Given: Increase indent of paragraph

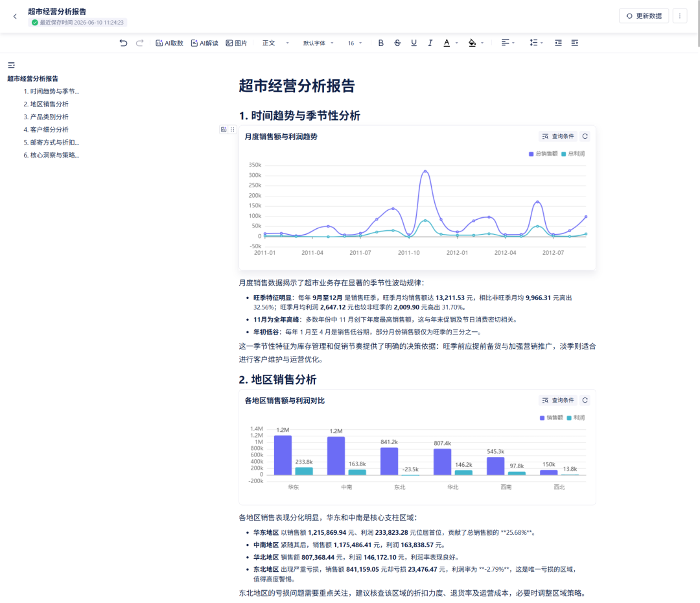Looking at the screenshot, I should [x=574, y=43].
